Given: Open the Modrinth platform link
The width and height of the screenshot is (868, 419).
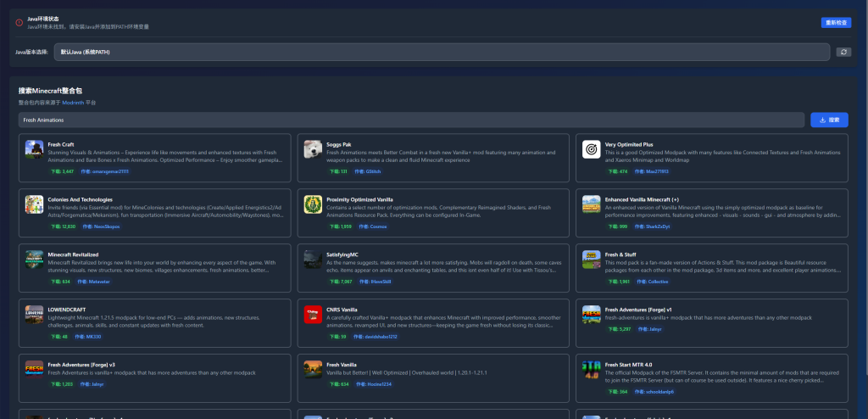Looking at the screenshot, I should click(74, 103).
